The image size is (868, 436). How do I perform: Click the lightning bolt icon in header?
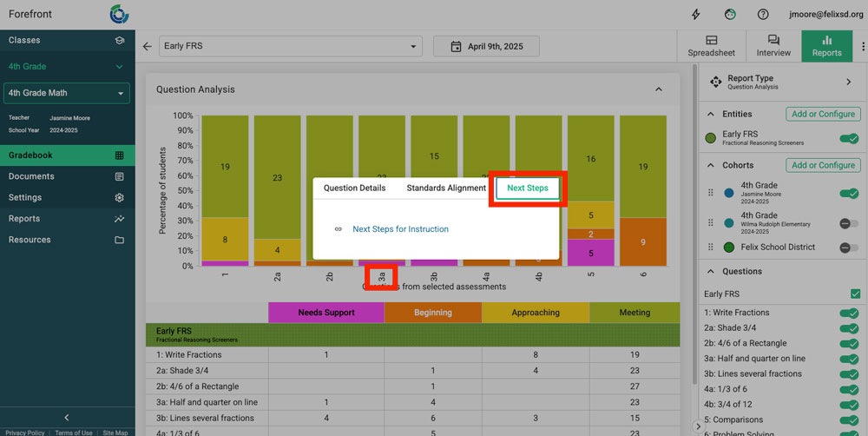click(695, 15)
